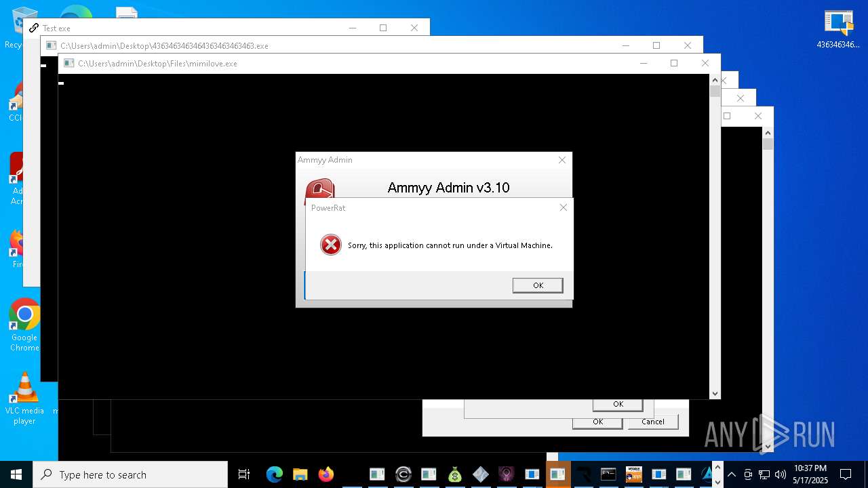Click the 'Ammyy Admin v3.10' heading
The height and width of the screenshot is (488, 868).
click(448, 188)
